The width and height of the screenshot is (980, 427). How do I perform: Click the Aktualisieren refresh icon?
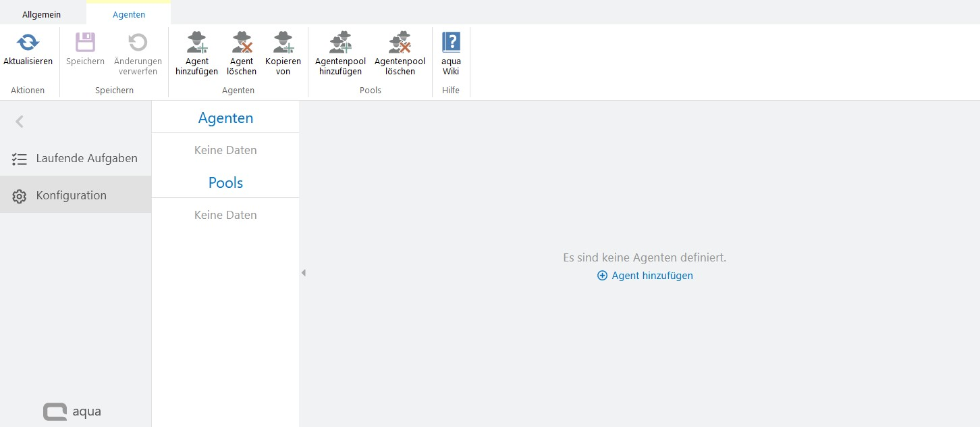pos(28,43)
